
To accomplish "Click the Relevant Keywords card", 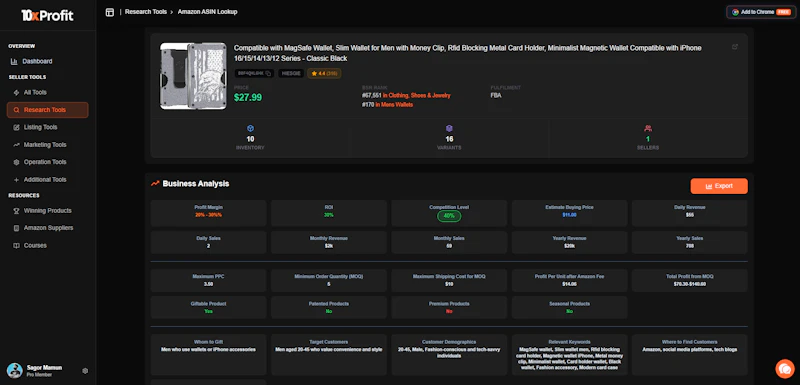I will click(x=569, y=355).
